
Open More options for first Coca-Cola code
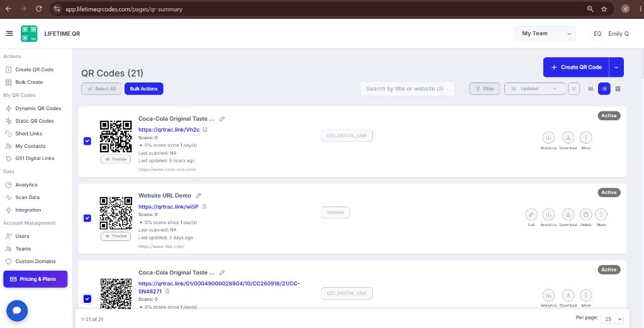(x=586, y=137)
